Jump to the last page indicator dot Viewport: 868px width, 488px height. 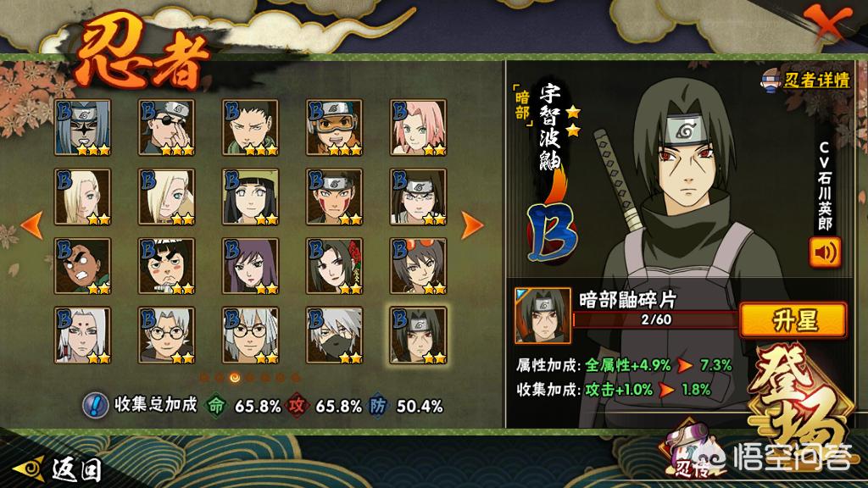point(295,377)
